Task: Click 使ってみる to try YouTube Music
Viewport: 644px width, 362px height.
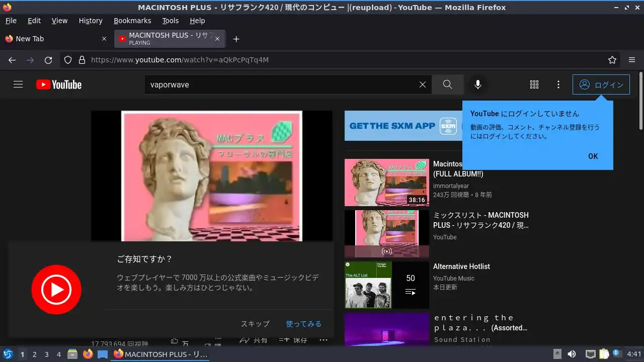Action: pyautogui.click(x=304, y=324)
